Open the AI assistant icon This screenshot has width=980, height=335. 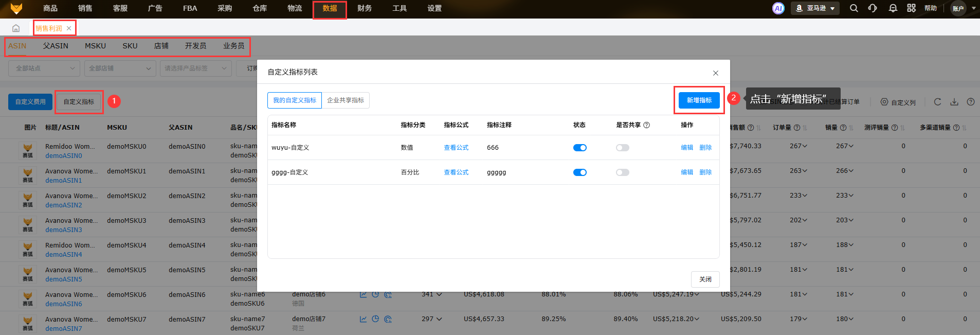click(x=778, y=8)
